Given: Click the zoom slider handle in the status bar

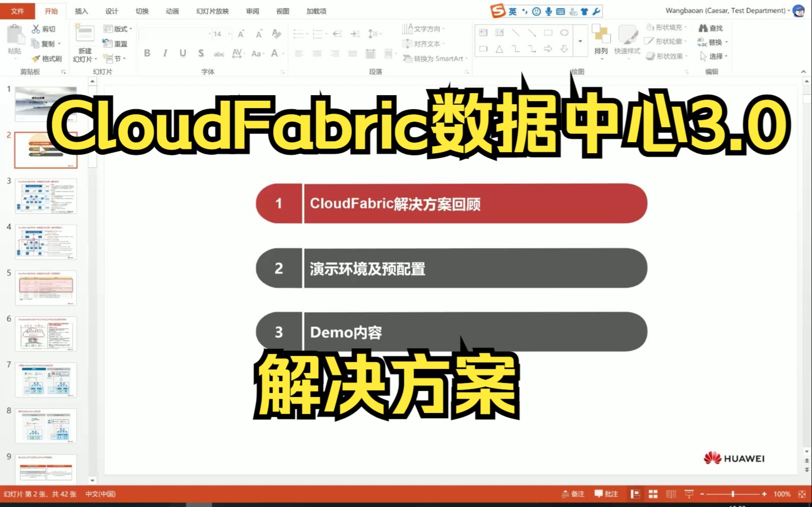Looking at the screenshot, I should [733, 494].
